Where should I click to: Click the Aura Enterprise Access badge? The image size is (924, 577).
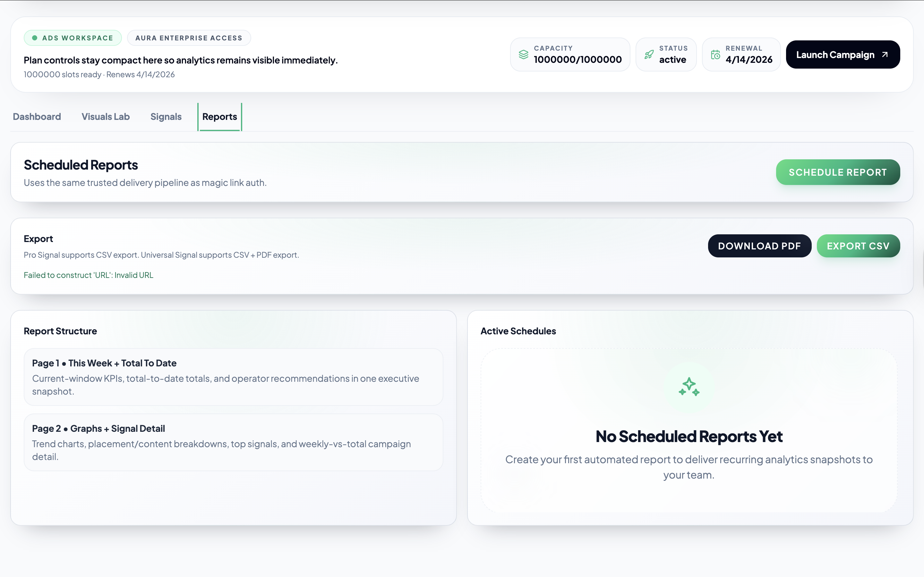189,38
